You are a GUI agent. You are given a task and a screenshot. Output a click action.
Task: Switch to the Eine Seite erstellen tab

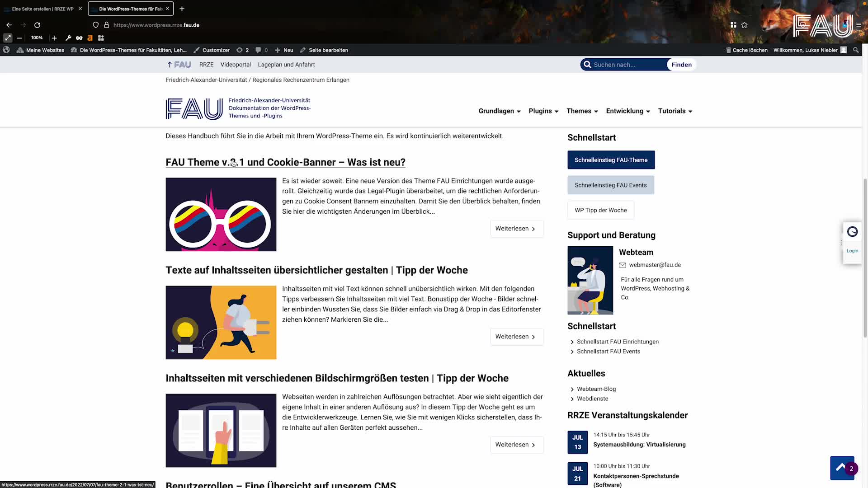click(41, 9)
